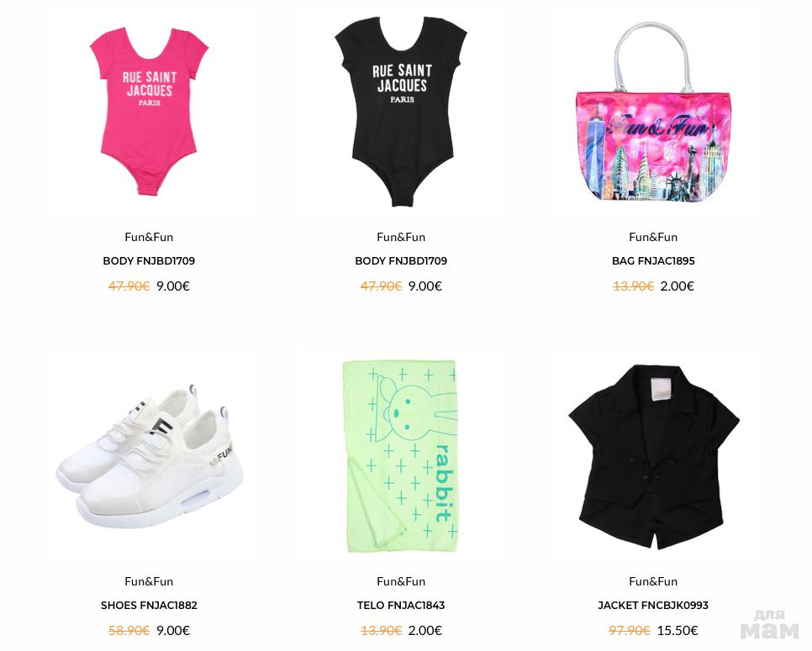View the pink Fun&Fun skyline bag photo

tap(653, 111)
